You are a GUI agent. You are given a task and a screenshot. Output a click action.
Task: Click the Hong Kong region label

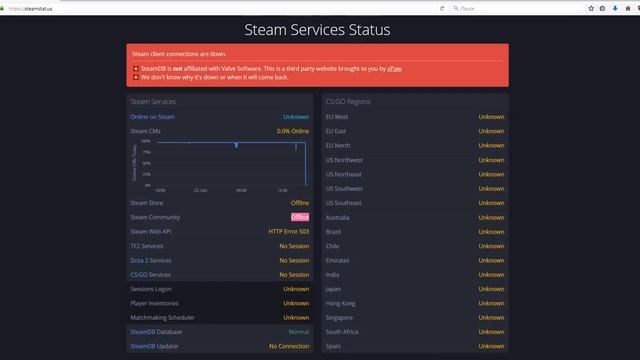click(340, 303)
